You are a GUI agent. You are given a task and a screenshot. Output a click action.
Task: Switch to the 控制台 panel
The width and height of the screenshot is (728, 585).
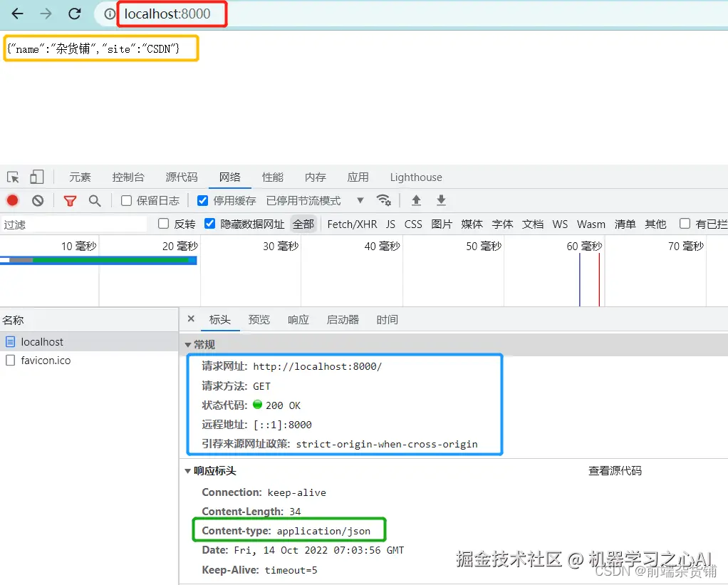tap(128, 177)
